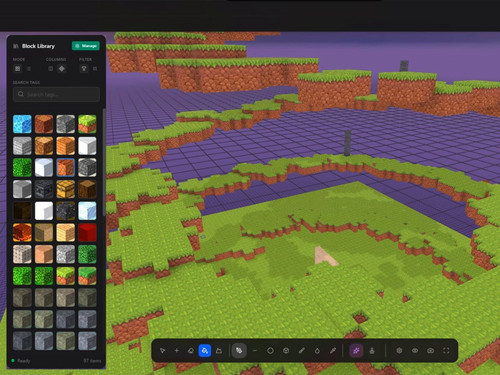Focus the Search tags input field
Viewport: 500px width, 375px height.
[x=56, y=94]
